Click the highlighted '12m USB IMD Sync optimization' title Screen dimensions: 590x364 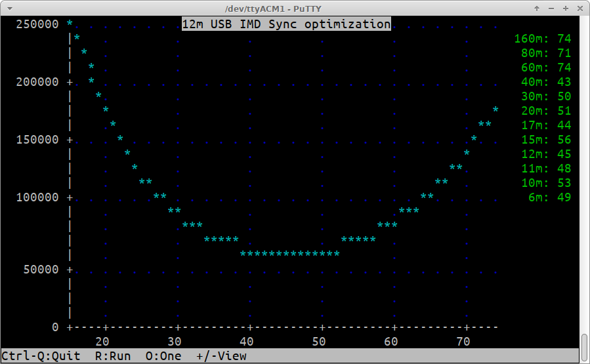[x=285, y=24]
